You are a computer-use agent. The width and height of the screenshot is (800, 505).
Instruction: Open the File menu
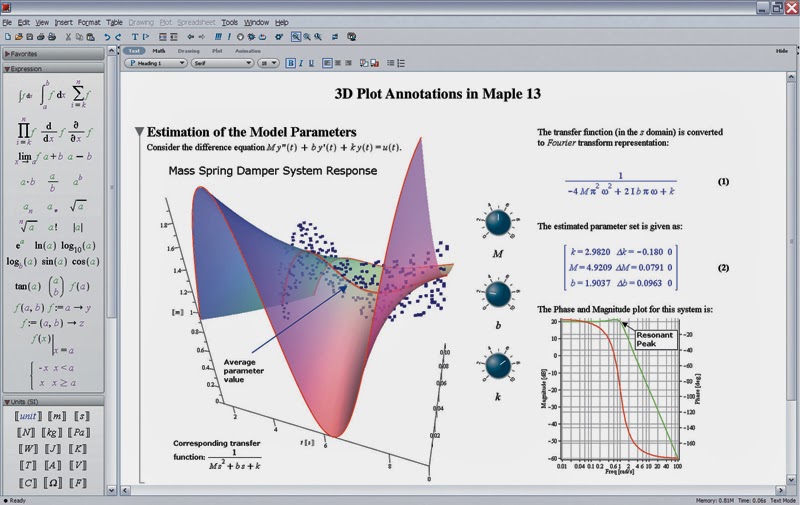[x=7, y=22]
